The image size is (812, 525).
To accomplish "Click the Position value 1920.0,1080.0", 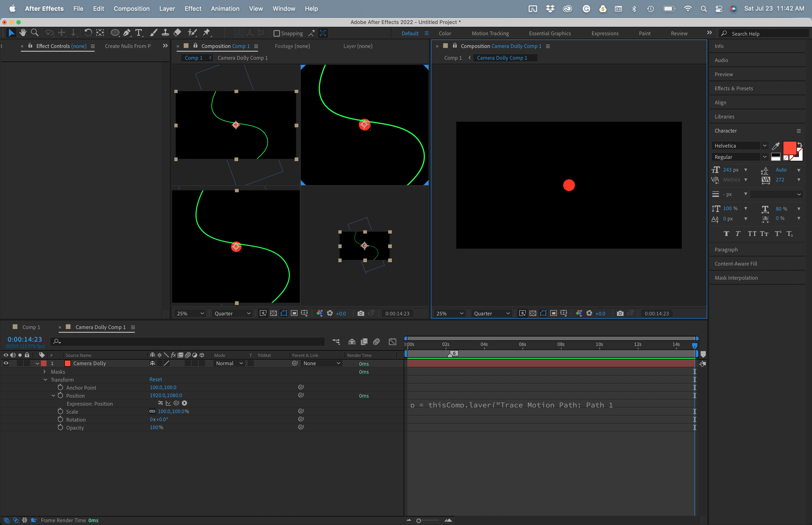I will click(166, 396).
